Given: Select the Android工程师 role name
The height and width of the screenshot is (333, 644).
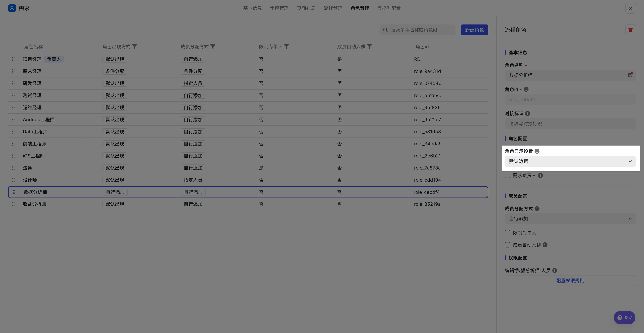Looking at the screenshot, I should pyautogui.click(x=39, y=120).
